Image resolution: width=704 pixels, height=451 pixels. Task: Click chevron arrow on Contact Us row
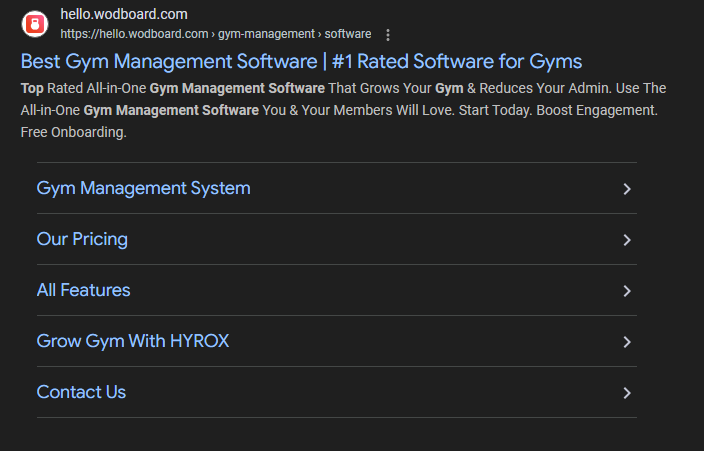click(x=627, y=393)
